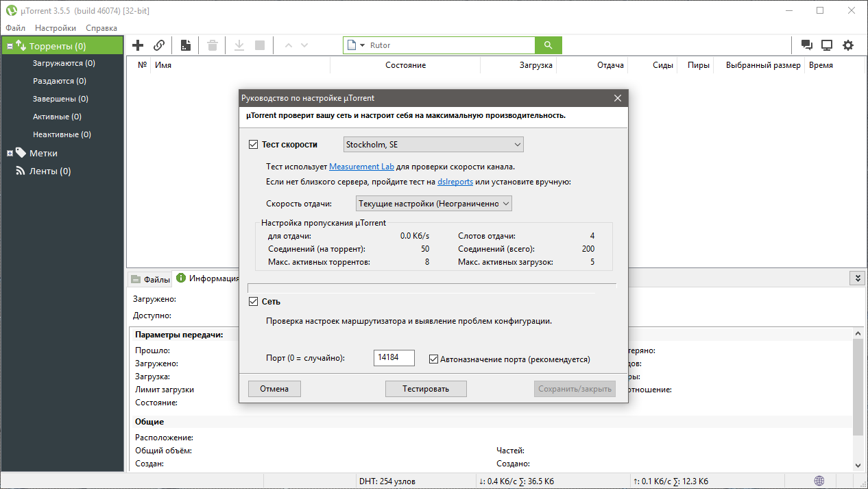Select Активные (0) in sidebar
This screenshot has width=868, height=489.
point(57,117)
